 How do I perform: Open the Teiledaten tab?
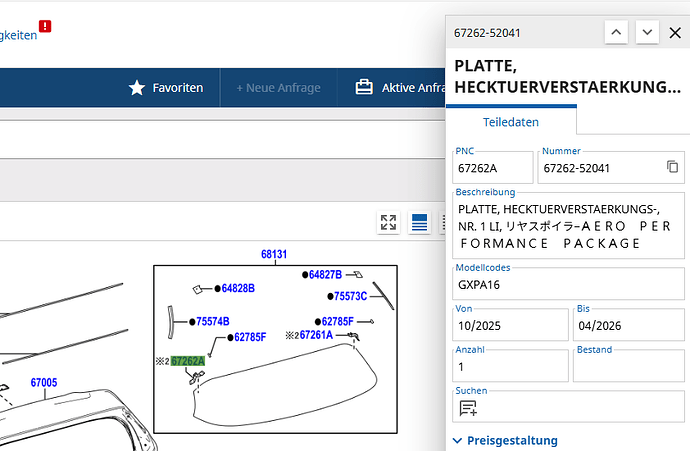tap(511, 122)
